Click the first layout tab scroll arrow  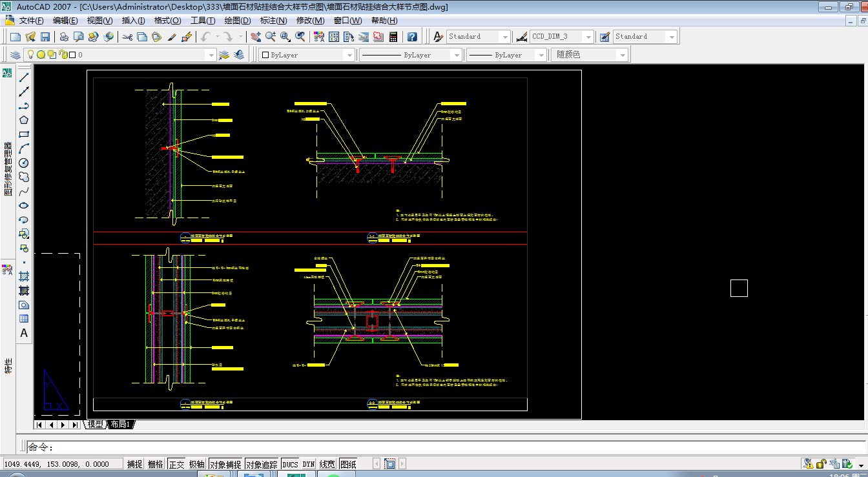point(39,425)
